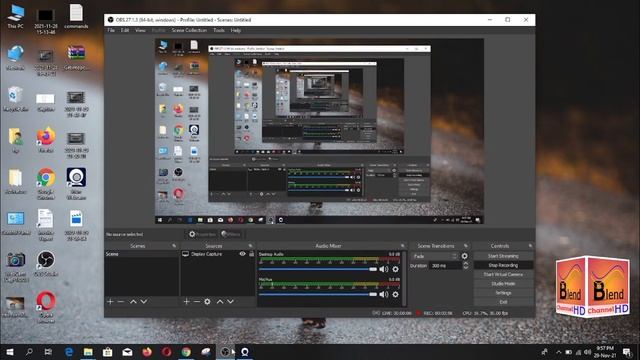Open the commands text file on the desktop

76,16
